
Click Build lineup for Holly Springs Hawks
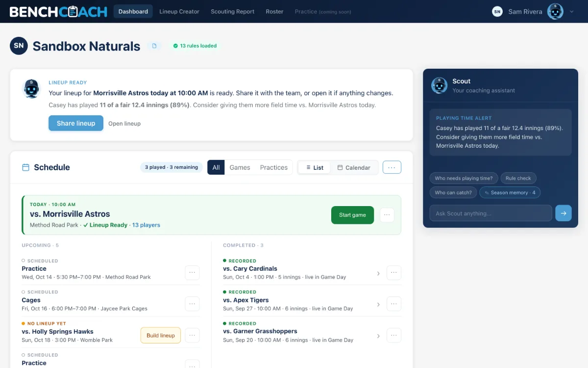[161, 335]
